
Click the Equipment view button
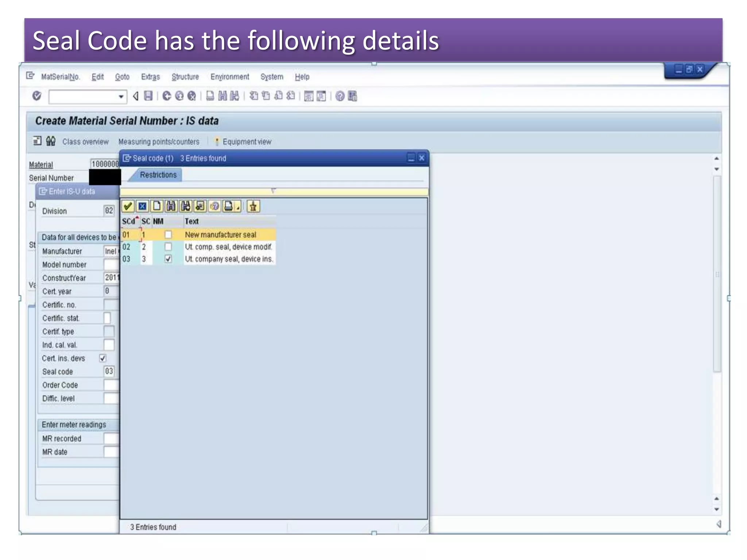click(244, 141)
